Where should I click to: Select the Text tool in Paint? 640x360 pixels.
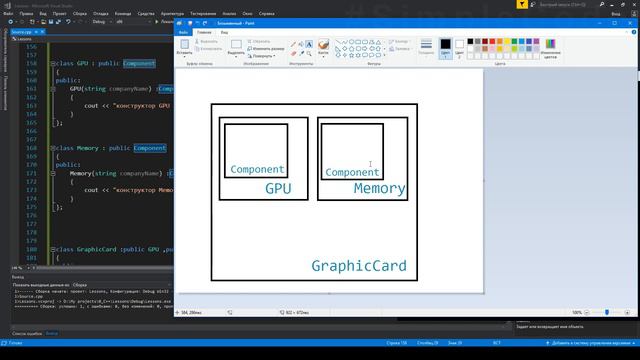coord(309,44)
